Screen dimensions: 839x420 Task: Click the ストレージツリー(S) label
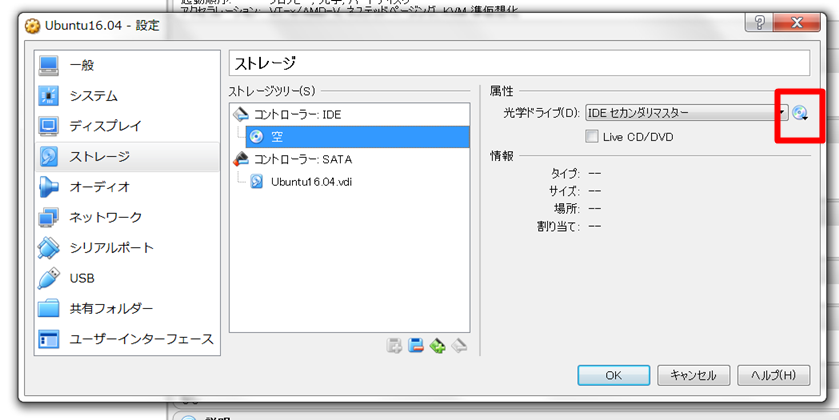tap(272, 91)
